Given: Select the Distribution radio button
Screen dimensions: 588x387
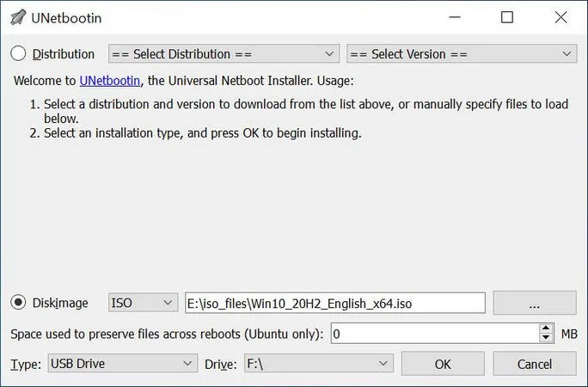Looking at the screenshot, I should tap(19, 54).
